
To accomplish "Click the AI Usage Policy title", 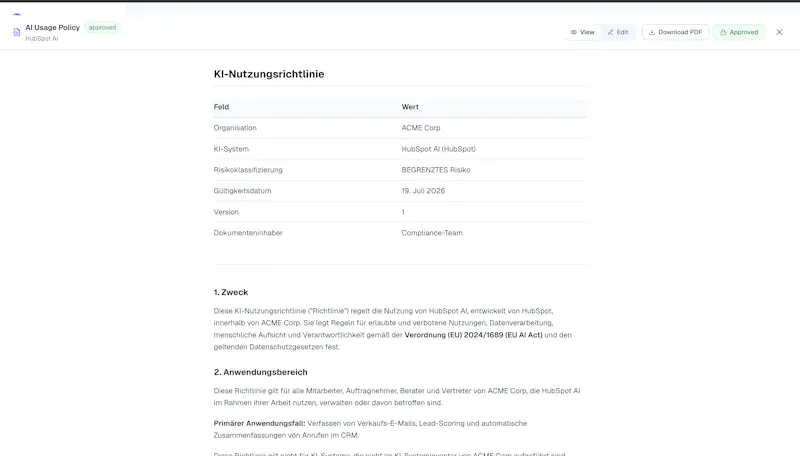I will coord(53,28).
